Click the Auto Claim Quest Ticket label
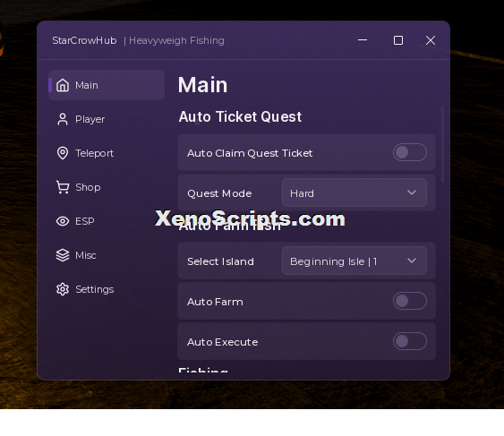This screenshot has height=436, width=504. [250, 153]
